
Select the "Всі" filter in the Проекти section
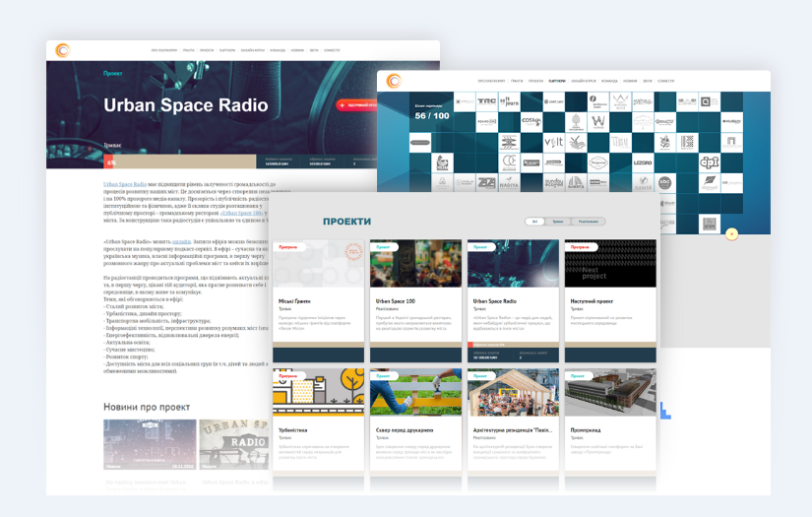click(535, 222)
